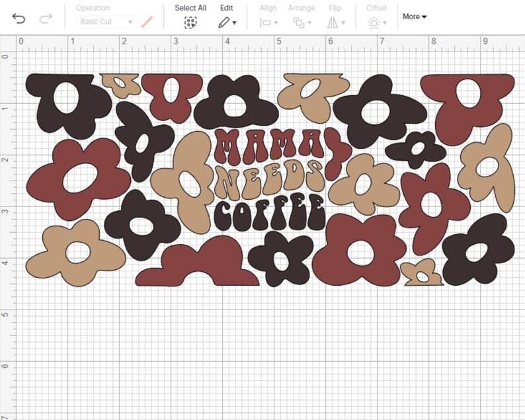Click the Arrange label text

(302, 8)
